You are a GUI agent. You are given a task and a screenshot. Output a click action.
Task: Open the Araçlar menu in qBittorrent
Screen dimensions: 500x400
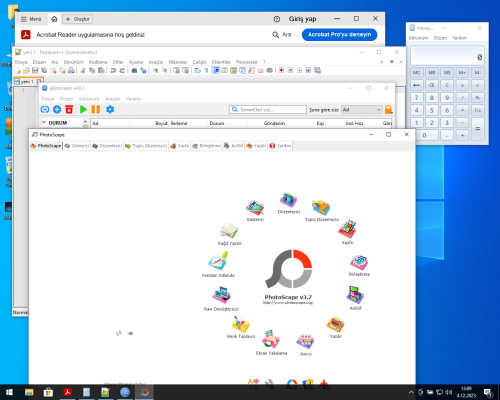point(113,99)
